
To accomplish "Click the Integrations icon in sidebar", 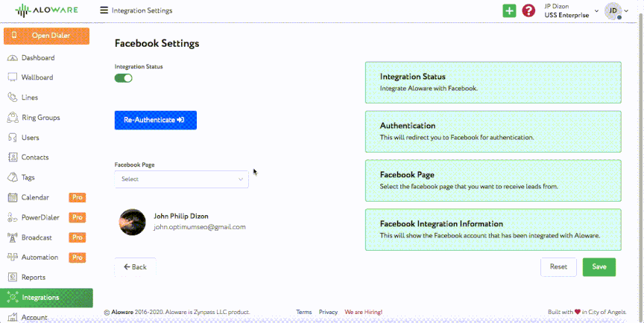I will point(13,297).
